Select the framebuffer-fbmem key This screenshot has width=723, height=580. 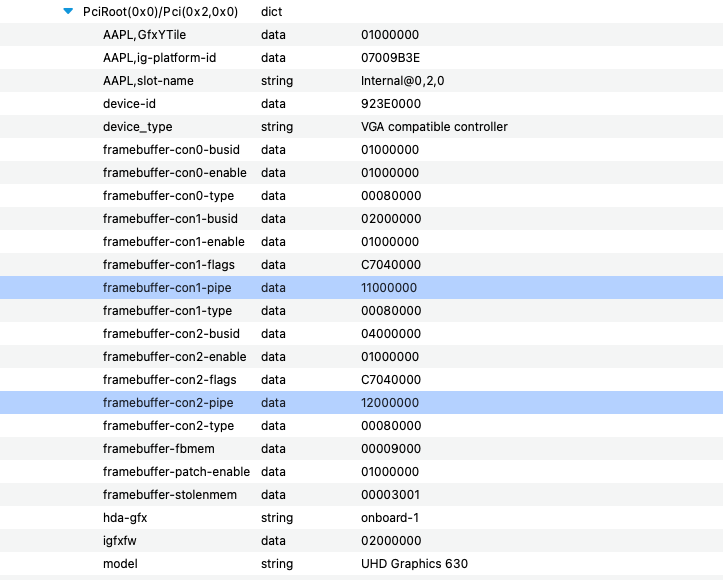click(x=159, y=449)
